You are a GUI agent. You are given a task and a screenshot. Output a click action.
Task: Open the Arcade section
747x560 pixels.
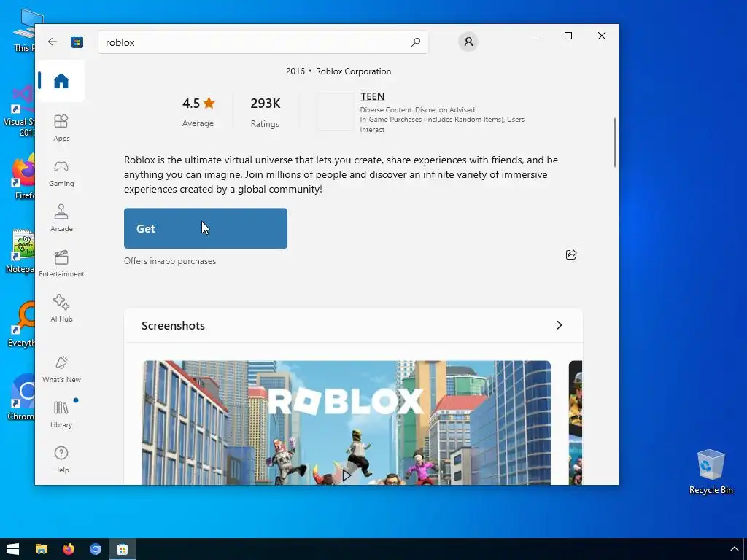click(61, 218)
